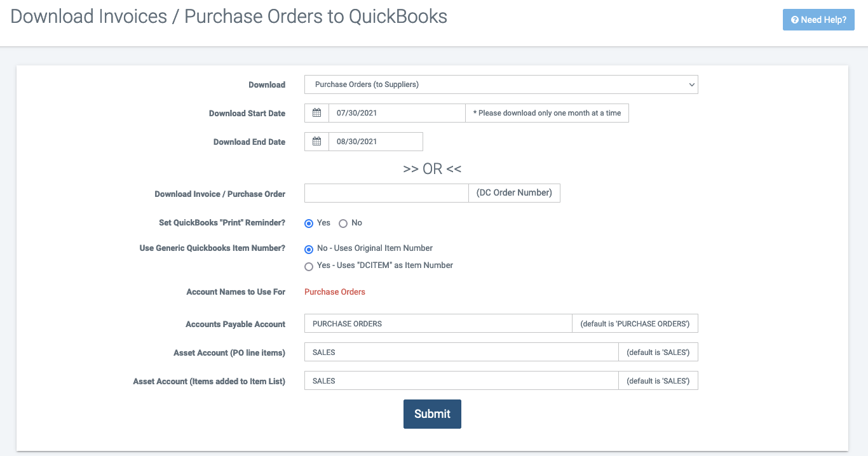
Task: Edit the Download End Date field
Action: [x=376, y=142]
